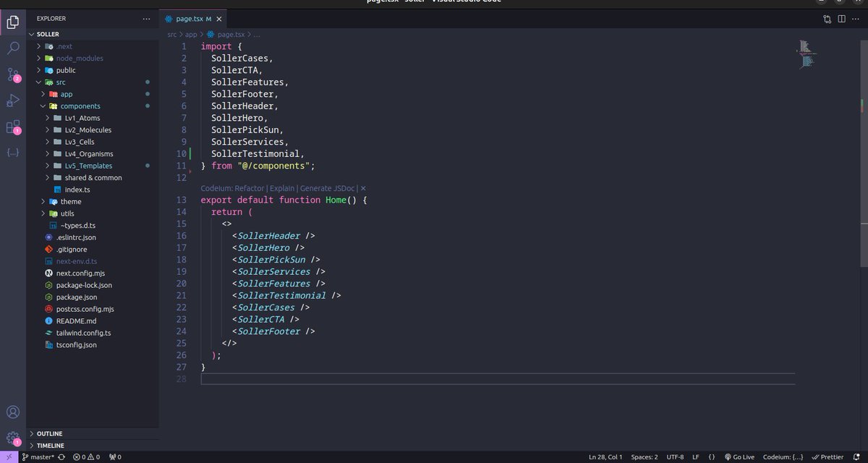Image resolution: width=868 pixels, height=463 pixels.
Task: Click Ln 28, Col 1 in status bar
Action: tap(605, 457)
